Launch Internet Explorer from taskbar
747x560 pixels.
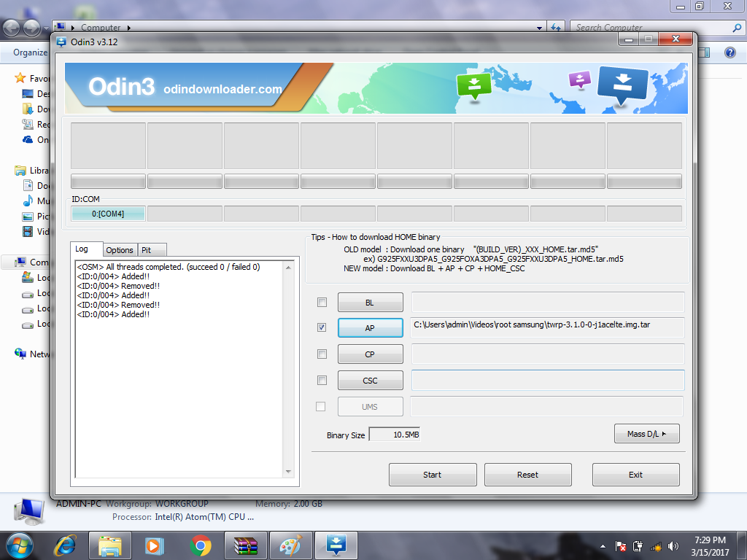[65, 545]
